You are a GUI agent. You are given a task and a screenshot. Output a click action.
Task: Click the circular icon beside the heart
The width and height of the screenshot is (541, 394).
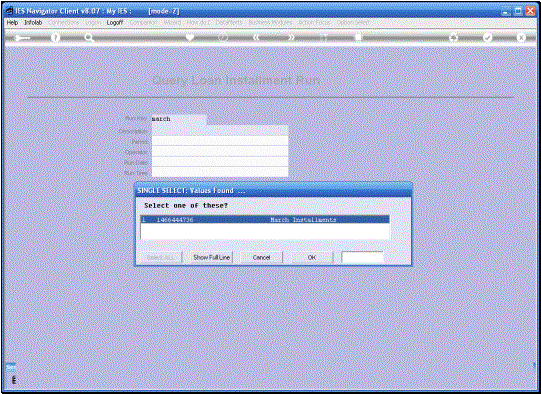[223, 37]
